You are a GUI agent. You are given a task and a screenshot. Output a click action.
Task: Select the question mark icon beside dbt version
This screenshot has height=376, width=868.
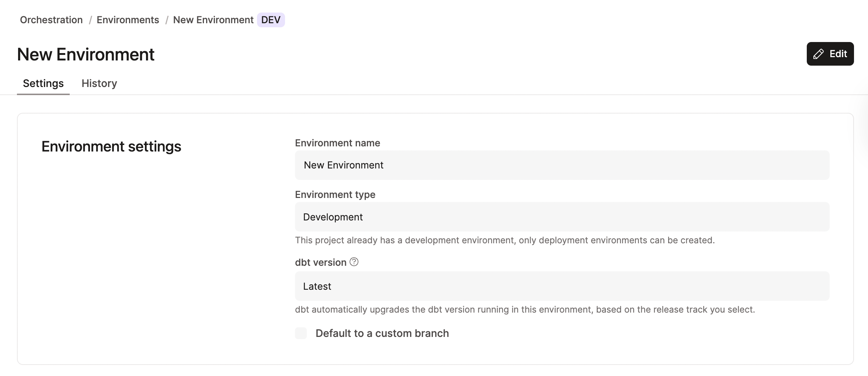[354, 262]
